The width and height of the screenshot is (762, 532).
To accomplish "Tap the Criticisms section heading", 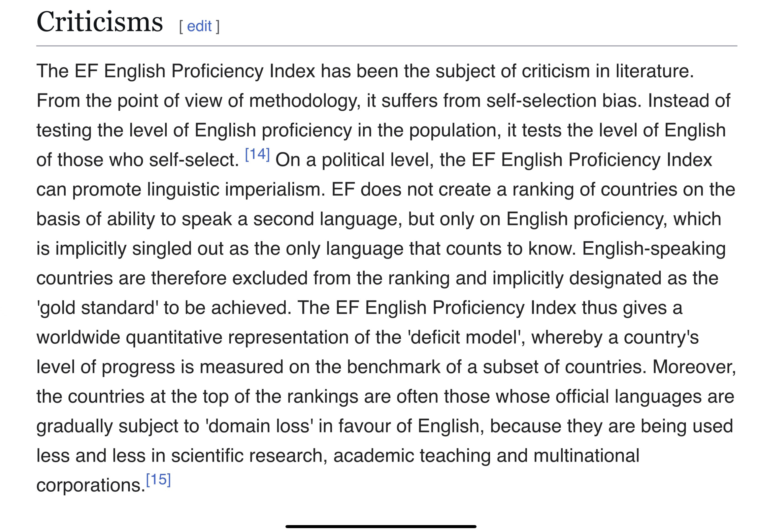I will [100, 22].
